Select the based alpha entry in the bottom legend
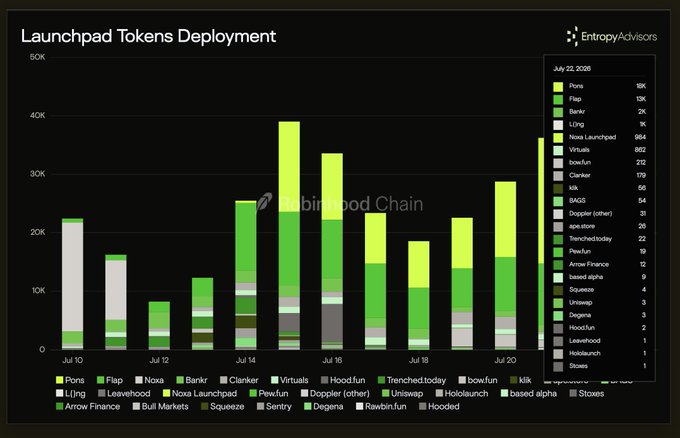The height and width of the screenshot is (438, 680). [529, 393]
